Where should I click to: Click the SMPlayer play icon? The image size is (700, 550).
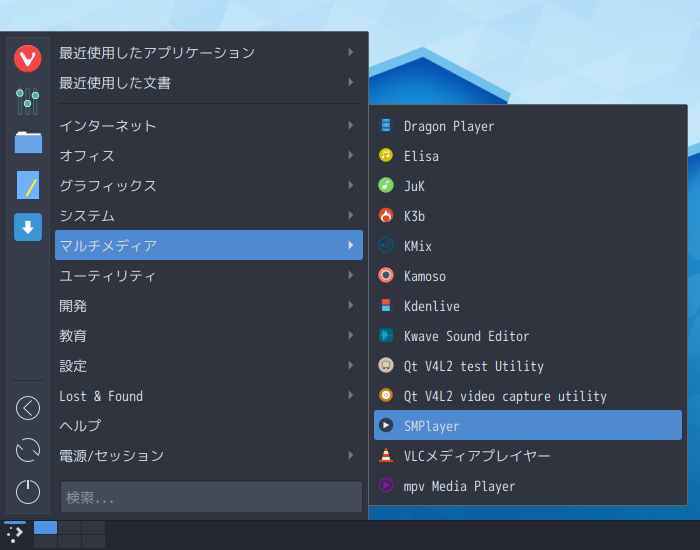coord(386,425)
